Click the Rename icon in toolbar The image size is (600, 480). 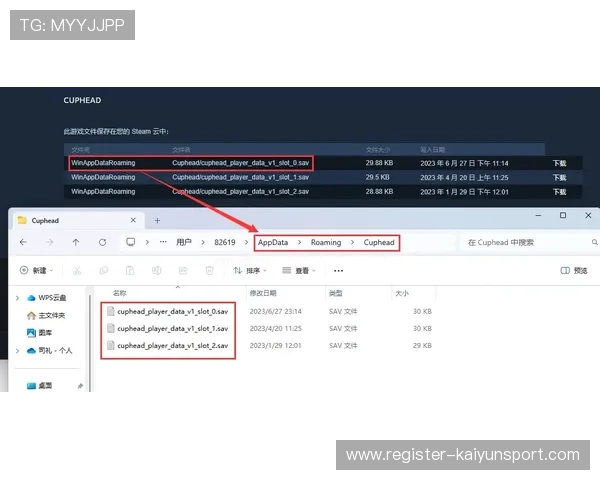click(x=156, y=271)
